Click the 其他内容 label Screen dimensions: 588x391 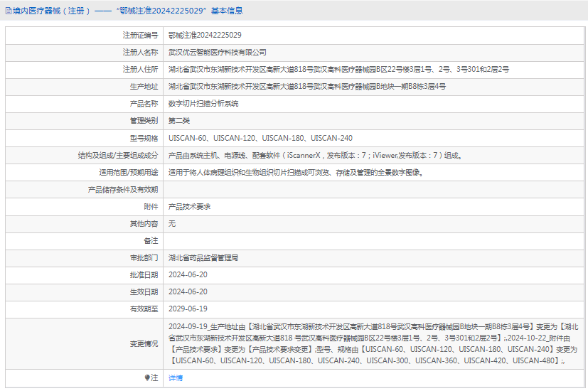click(144, 224)
